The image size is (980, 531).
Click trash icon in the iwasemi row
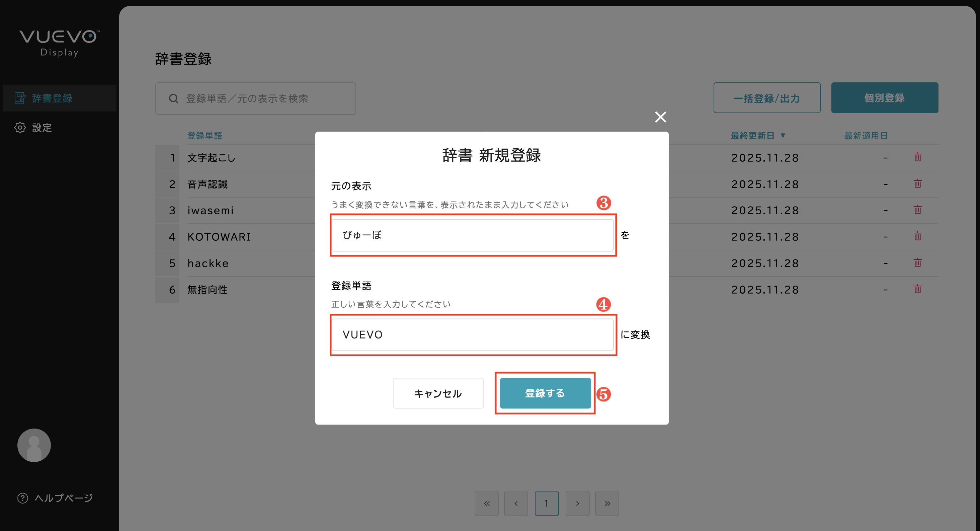pos(917,210)
